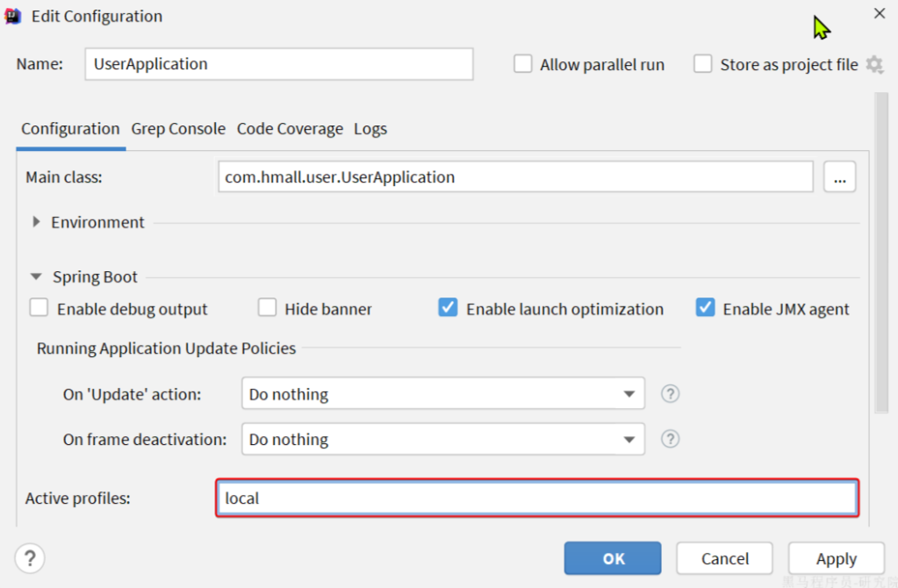
Task: Enable the Allow parallel run checkbox
Action: pos(523,64)
